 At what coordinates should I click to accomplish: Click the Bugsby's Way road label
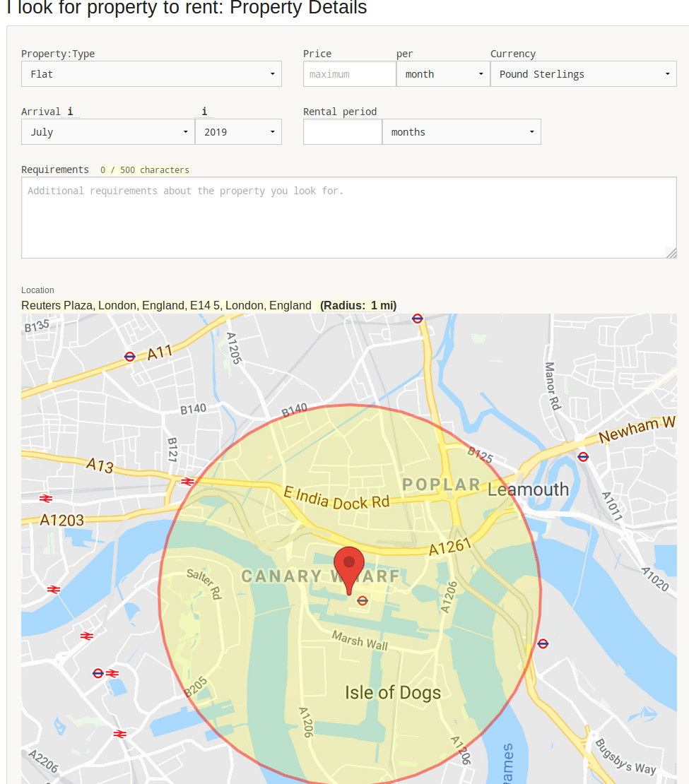(x=625, y=756)
